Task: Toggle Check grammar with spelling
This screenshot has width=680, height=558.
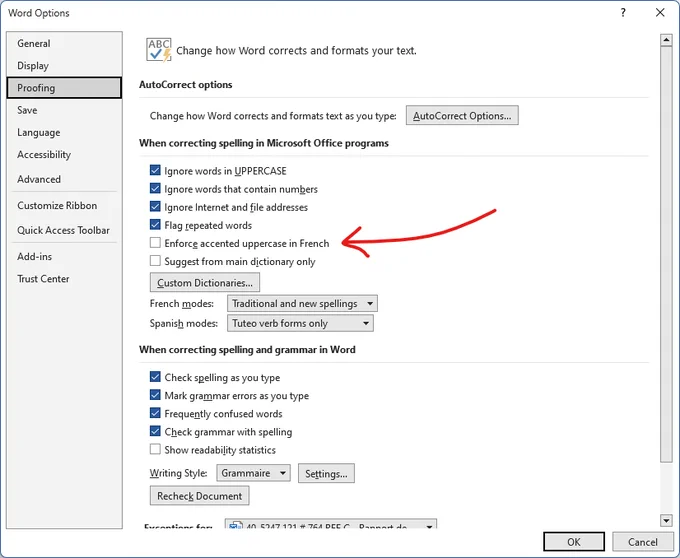Action: [155, 431]
